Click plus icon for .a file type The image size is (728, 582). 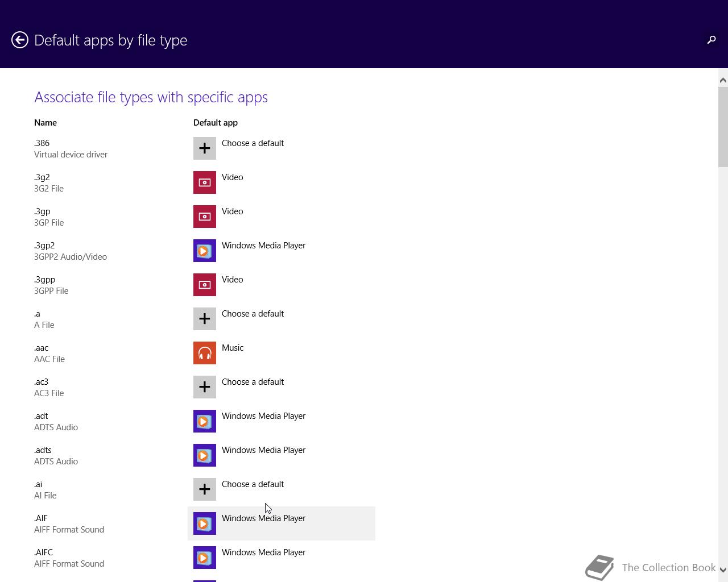205,319
